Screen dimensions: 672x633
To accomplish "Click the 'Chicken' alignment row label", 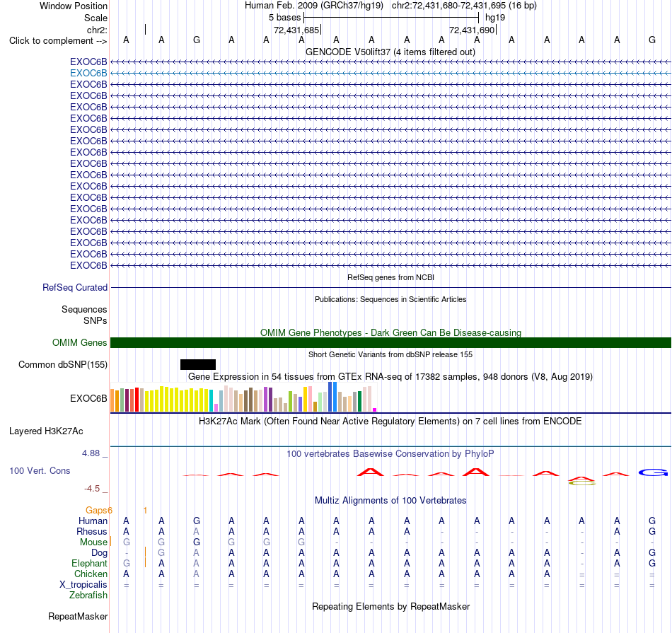I will (91, 574).
